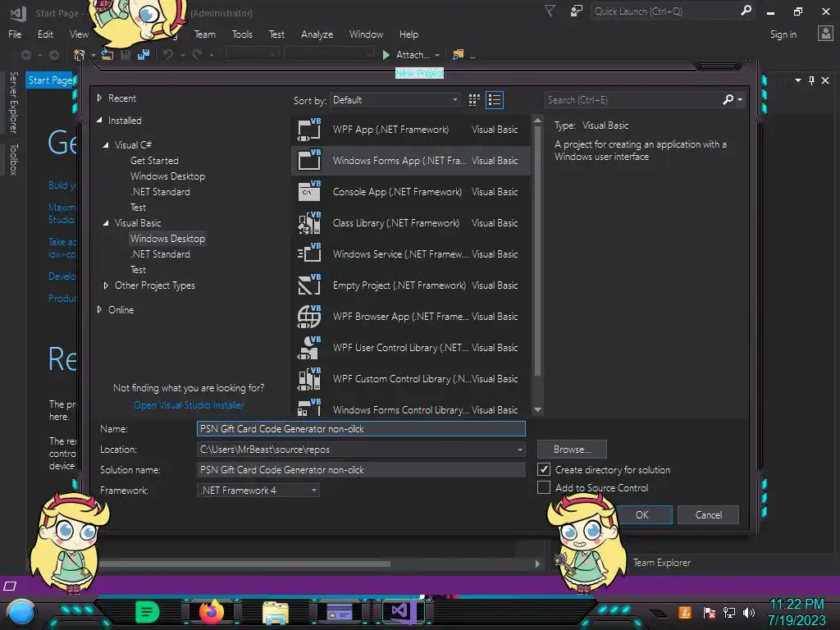
Task: Click the Browse... button
Action: point(572,450)
